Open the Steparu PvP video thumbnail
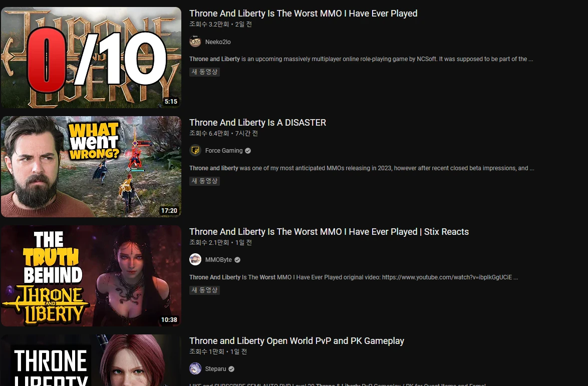The width and height of the screenshot is (588, 386). click(91, 360)
